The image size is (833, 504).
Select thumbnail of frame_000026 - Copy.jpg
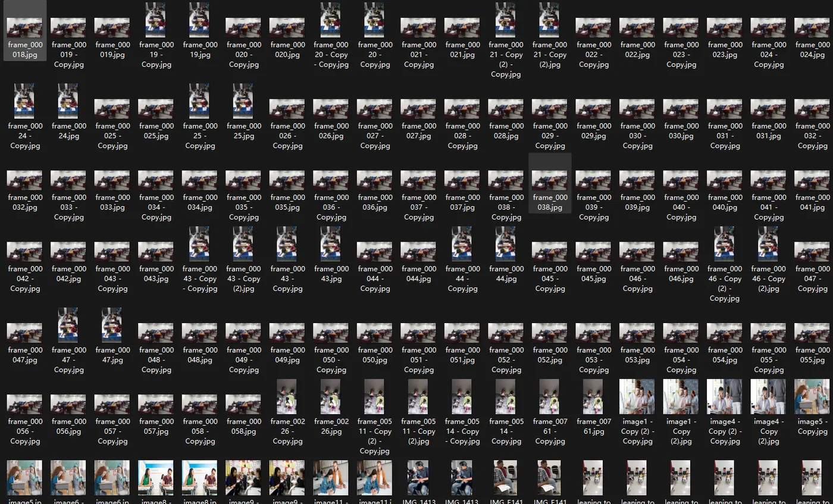[287, 109]
